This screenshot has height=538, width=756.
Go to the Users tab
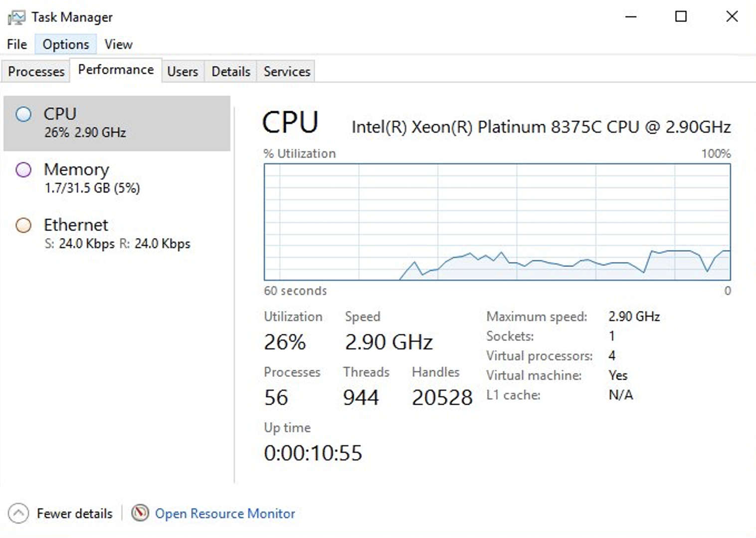click(183, 71)
